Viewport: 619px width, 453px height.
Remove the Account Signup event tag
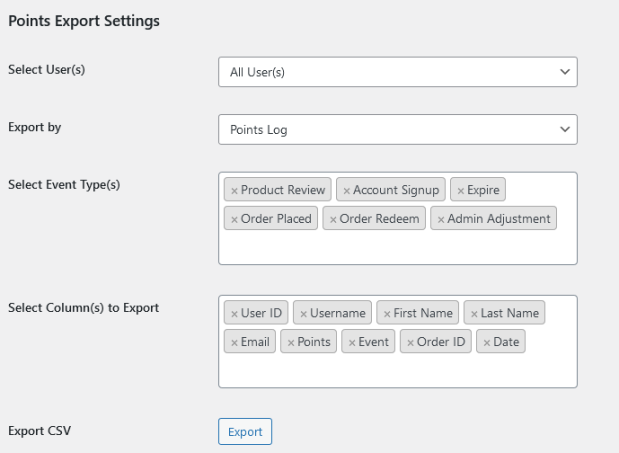(346, 190)
